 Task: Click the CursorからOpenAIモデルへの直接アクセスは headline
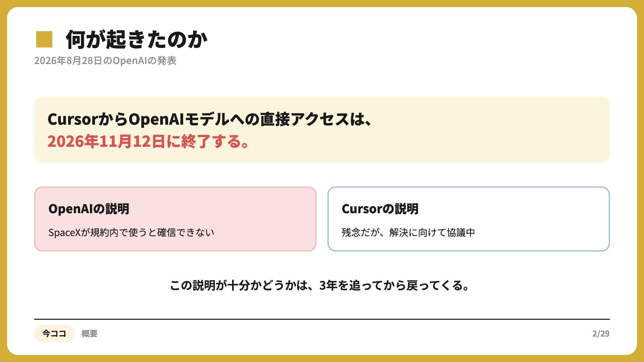point(210,119)
